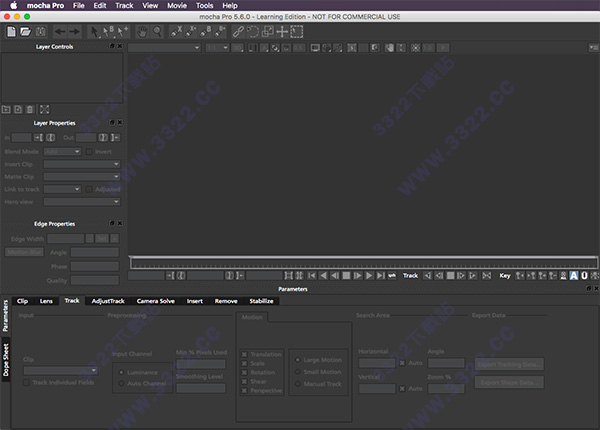Select the Large Motion radio button

pos(298,360)
